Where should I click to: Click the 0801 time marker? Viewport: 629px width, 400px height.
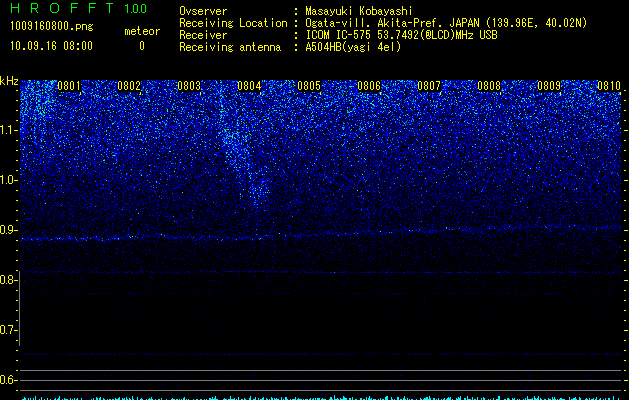pos(69,86)
